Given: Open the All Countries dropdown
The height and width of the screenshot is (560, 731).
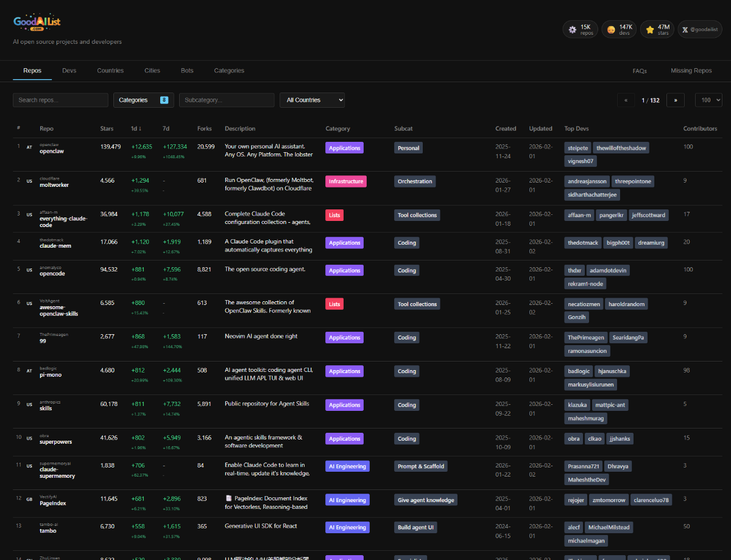Looking at the screenshot, I should click(312, 100).
